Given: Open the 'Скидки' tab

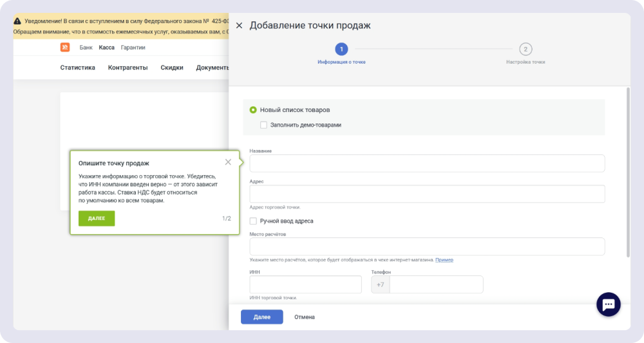Looking at the screenshot, I should coord(172,68).
